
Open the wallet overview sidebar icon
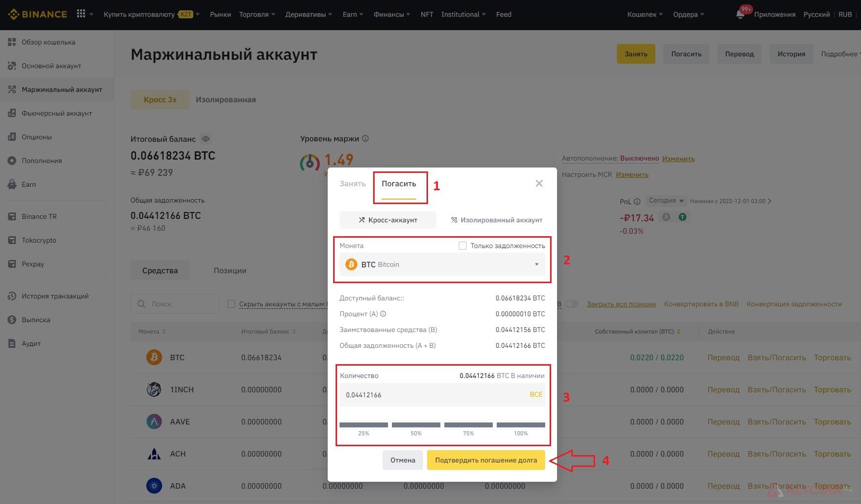tap(12, 42)
